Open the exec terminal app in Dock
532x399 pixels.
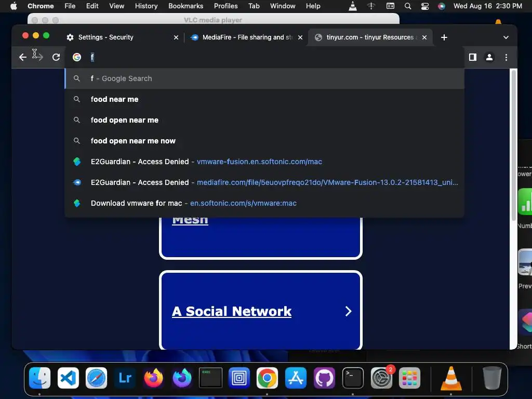point(210,378)
